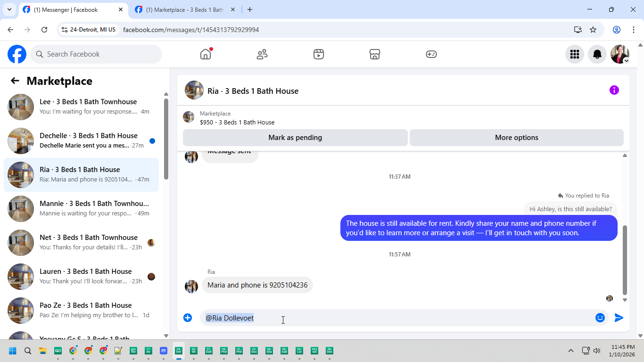644x362 pixels.
Task: Click the unread blue dot on Dechelle chat
Action: pos(152,141)
